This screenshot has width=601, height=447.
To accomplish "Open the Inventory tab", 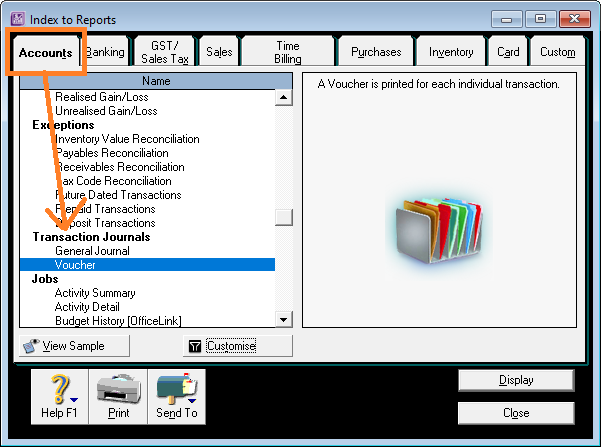I will (451, 52).
